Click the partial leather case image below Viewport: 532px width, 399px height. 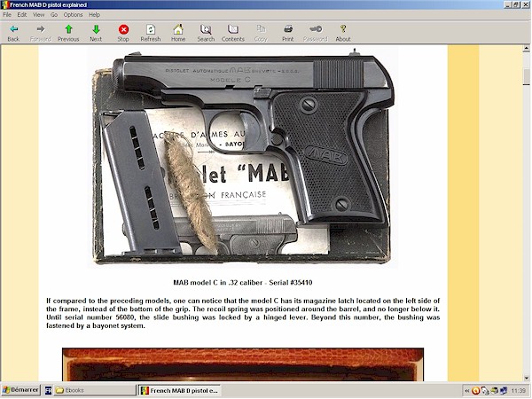tap(243, 364)
